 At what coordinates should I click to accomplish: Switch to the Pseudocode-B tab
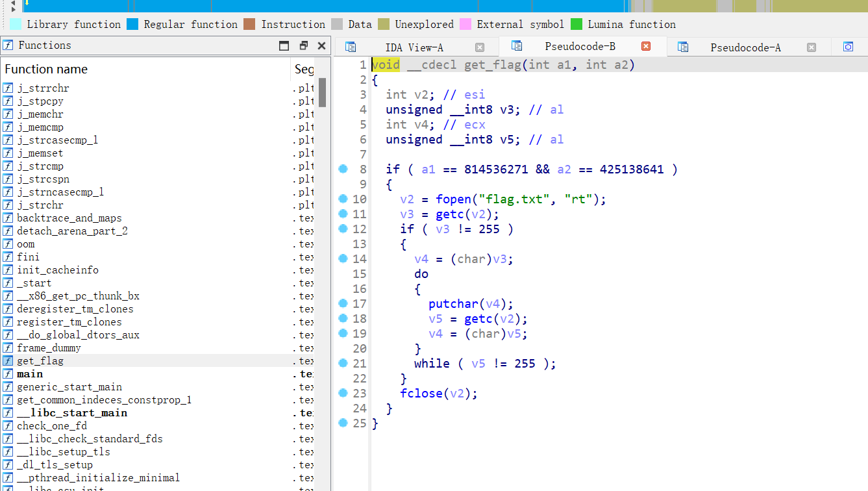(x=580, y=46)
